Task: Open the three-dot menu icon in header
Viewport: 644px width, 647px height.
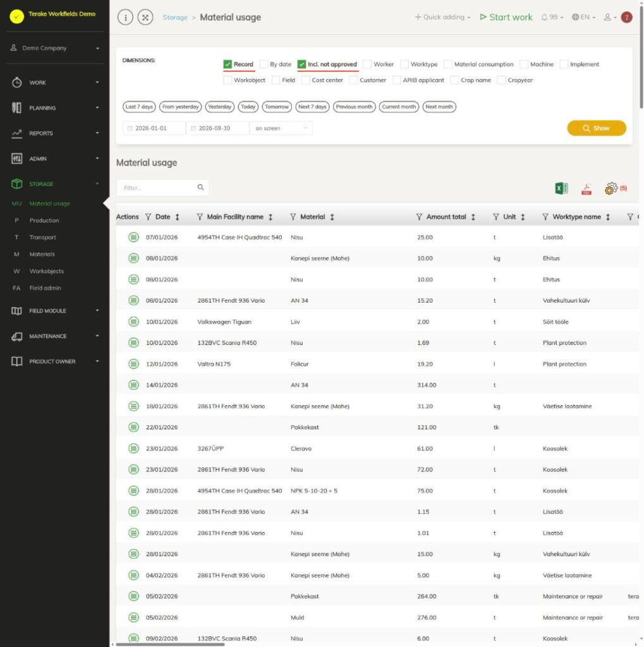Action: tap(125, 17)
